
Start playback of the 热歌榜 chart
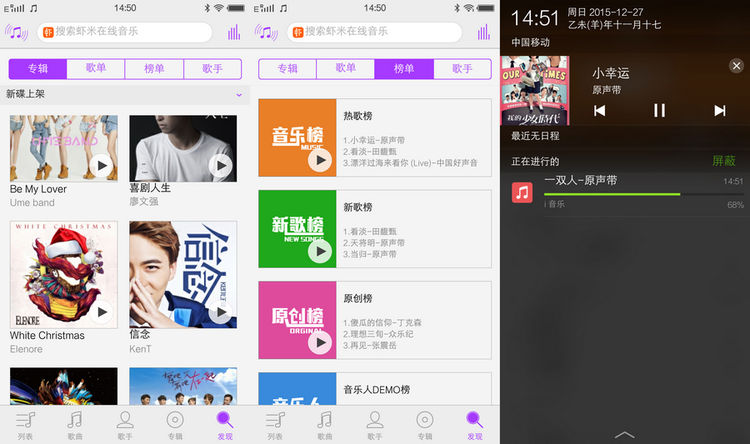pos(320,160)
